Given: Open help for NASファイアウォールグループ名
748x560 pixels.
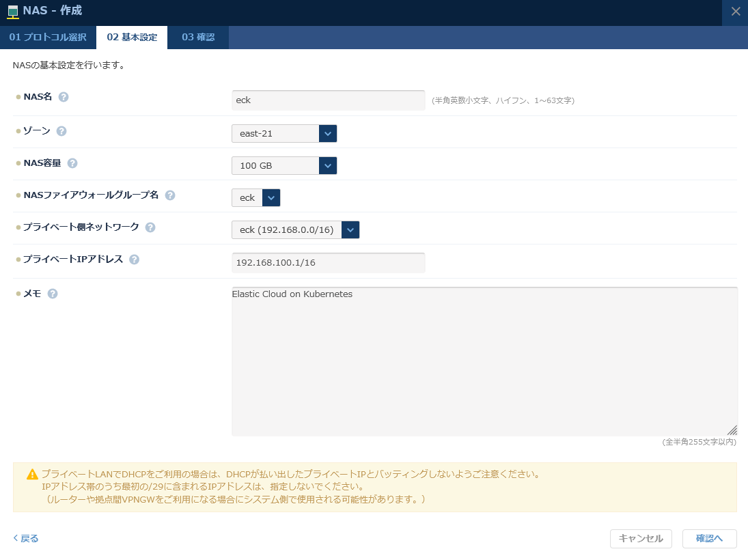Looking at the screenshot, I should click(170, 195).
